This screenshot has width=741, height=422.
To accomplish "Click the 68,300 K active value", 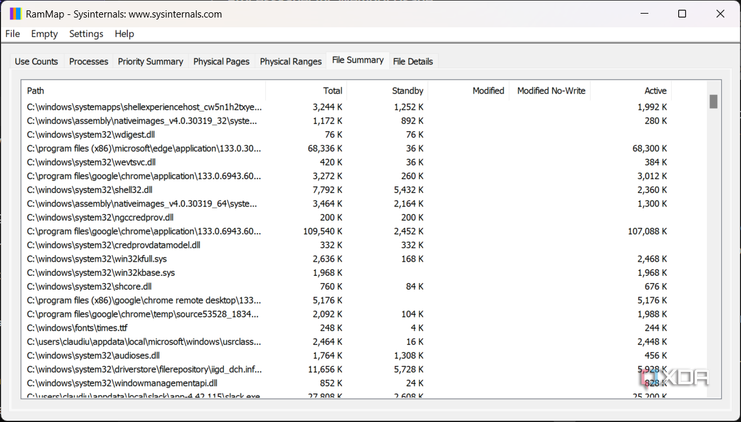I will 650,148.
